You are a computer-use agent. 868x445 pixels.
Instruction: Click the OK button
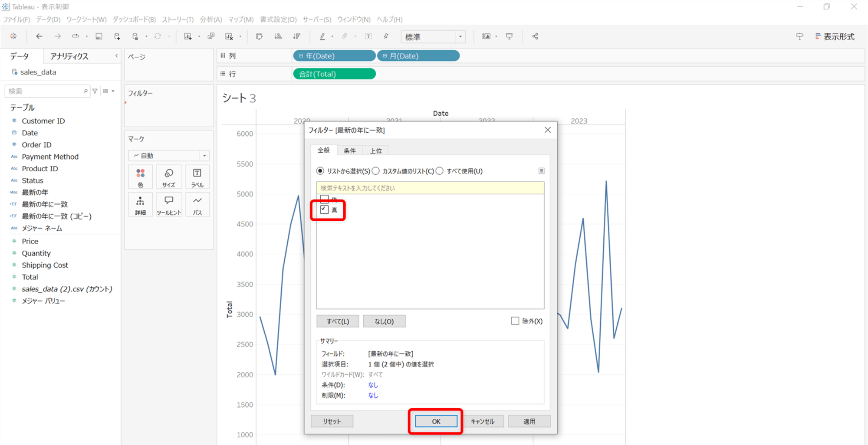tap(436, 421)
